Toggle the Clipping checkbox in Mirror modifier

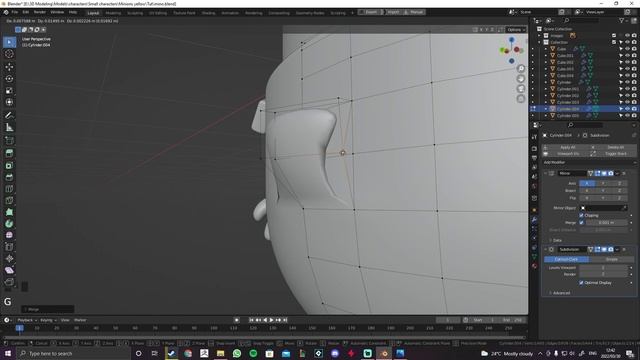point(581,215)
